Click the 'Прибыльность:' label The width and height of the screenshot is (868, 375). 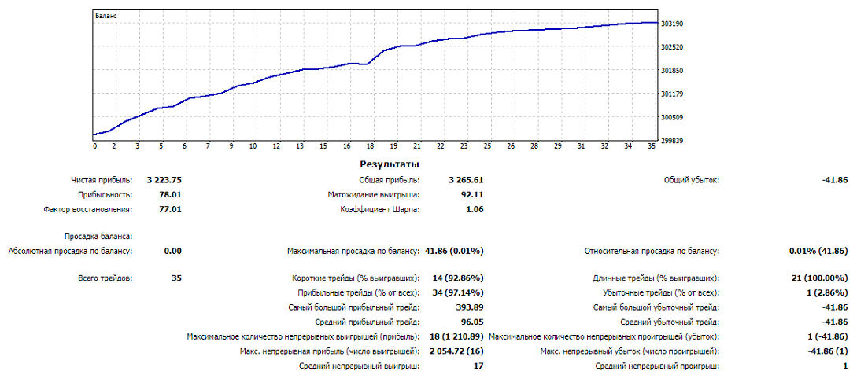(x=105, y=195)
